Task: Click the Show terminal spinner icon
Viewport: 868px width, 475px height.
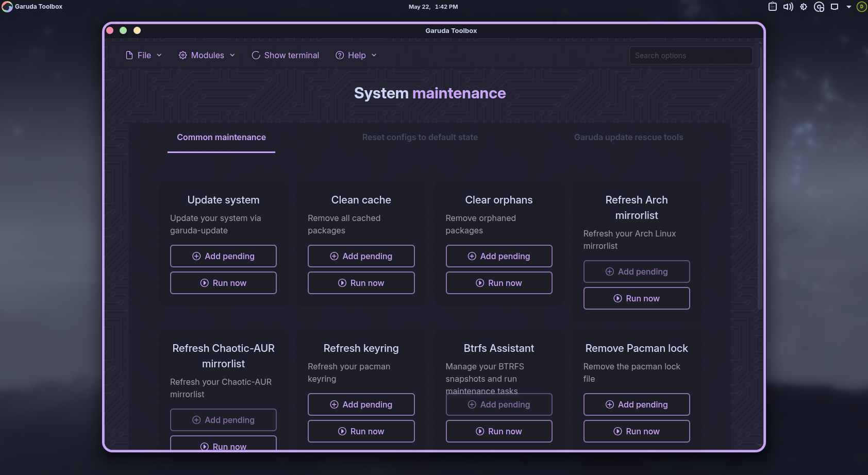Action: (x=256, y=55)
